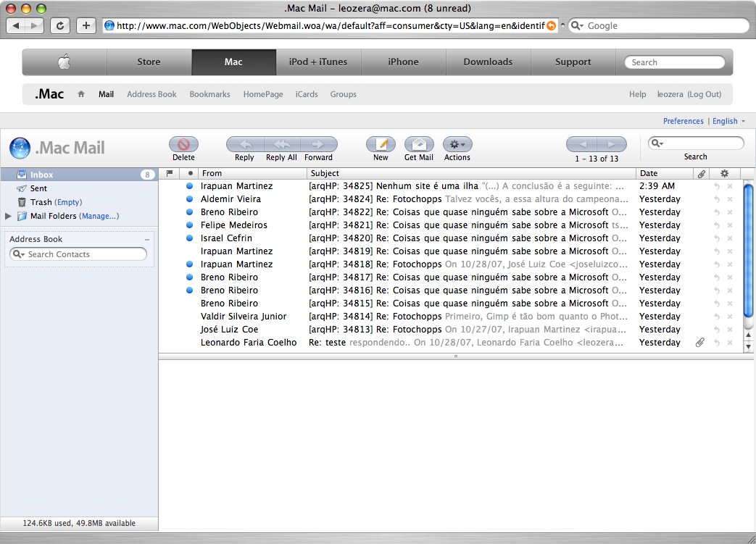Open the Downloads tab
Viewport: 756px width, 544px height.
click(488, 62)
